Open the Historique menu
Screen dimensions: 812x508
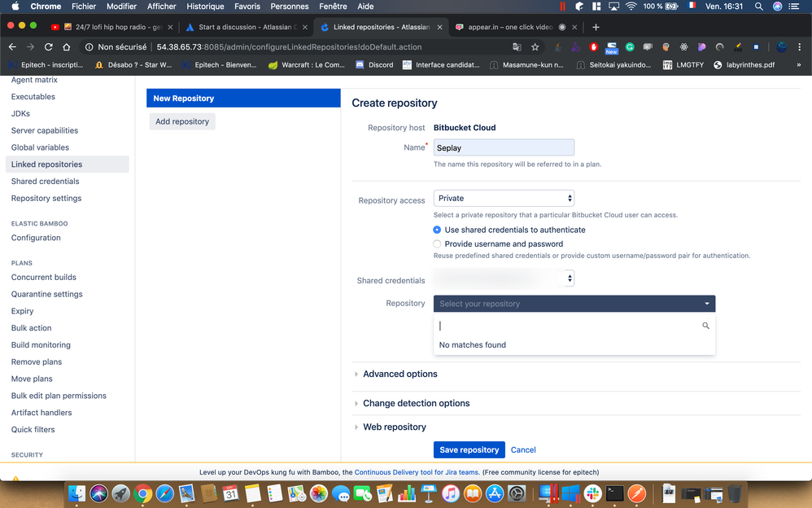click(205, 7)
